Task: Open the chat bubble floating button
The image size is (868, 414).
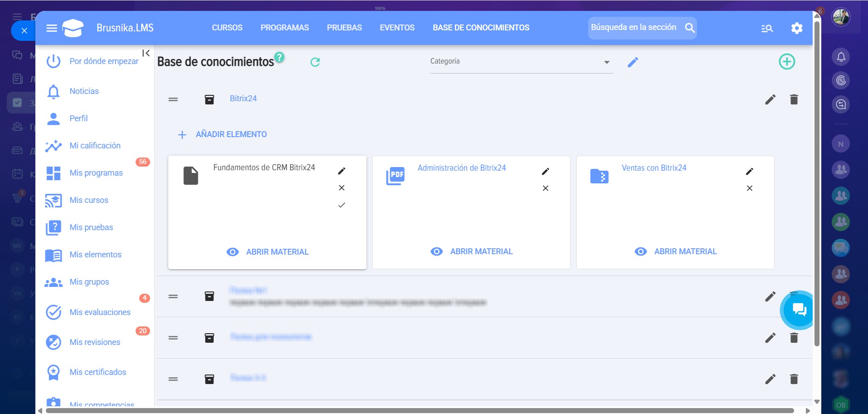Action: pyautogui.click(x=799, y=310)
